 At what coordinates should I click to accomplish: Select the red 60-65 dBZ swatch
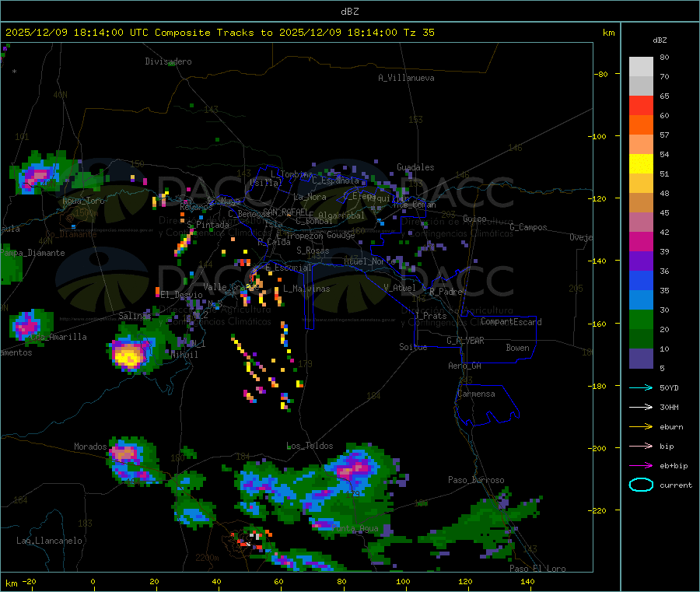coord(641,106)
